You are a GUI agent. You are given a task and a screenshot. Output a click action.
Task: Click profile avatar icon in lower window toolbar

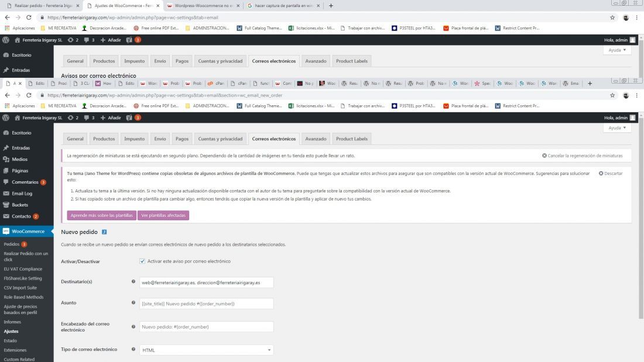click(625, 95)
